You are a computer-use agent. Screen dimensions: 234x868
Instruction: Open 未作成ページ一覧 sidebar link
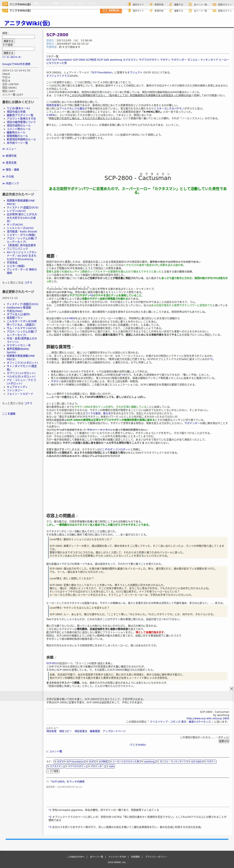pyautogui.click(x=17, y=143)
